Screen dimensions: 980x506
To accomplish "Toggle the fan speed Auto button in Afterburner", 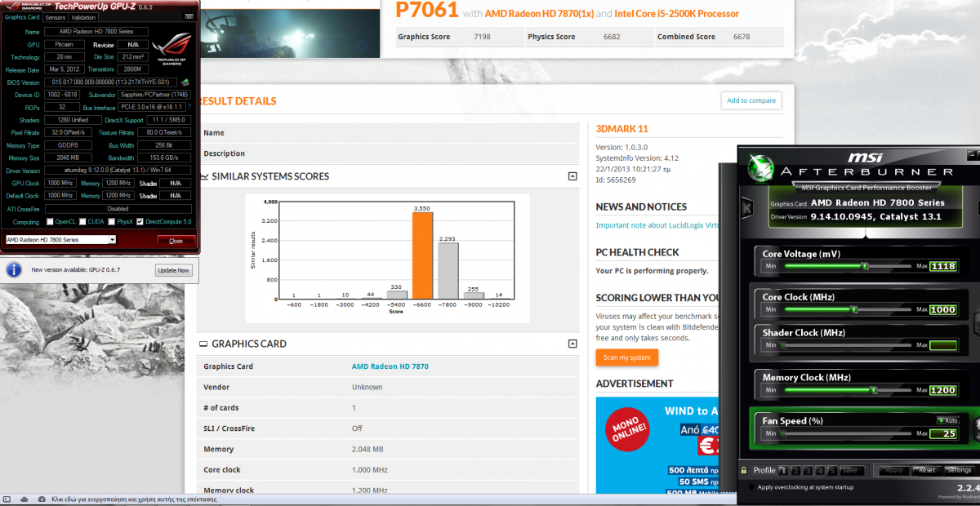I will click(x=947, y=420).
